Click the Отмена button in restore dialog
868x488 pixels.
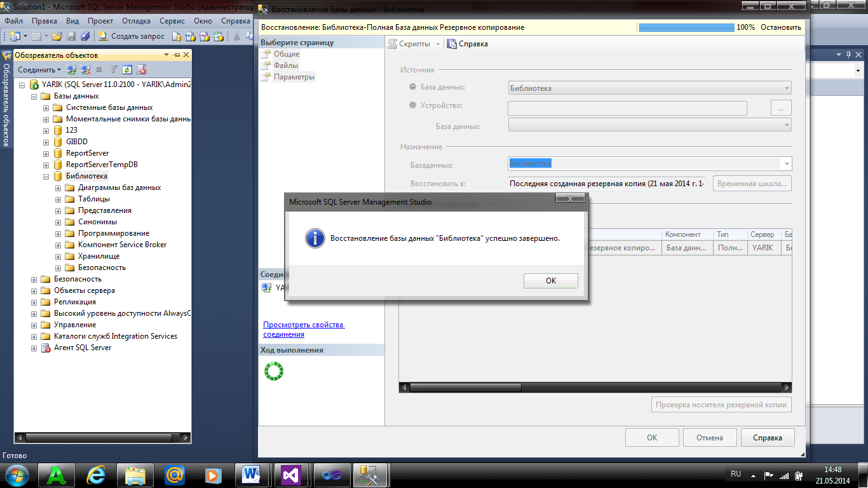pos(710,438)
